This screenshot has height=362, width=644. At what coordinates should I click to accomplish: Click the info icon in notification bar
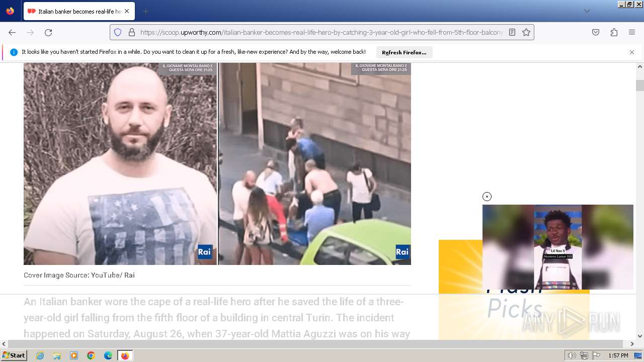[14, 52]
